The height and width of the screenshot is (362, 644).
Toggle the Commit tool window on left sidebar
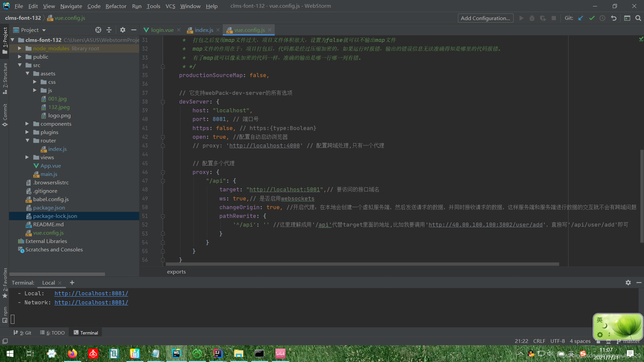(x=5, y=115)
